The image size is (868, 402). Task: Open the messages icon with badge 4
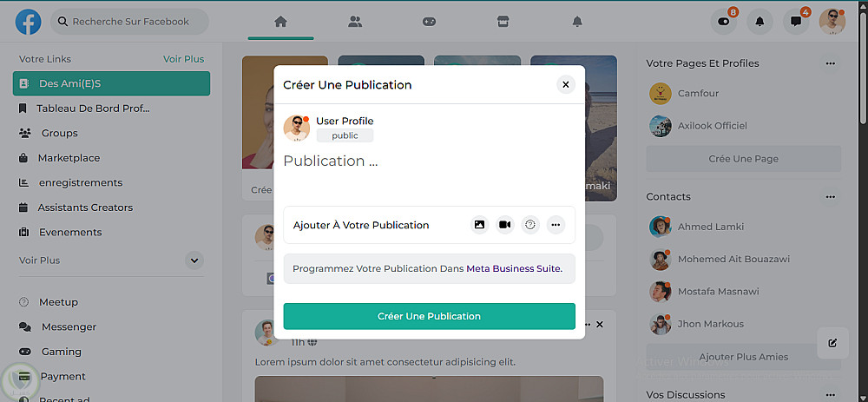pyautogui.click(x=796, y=22)
